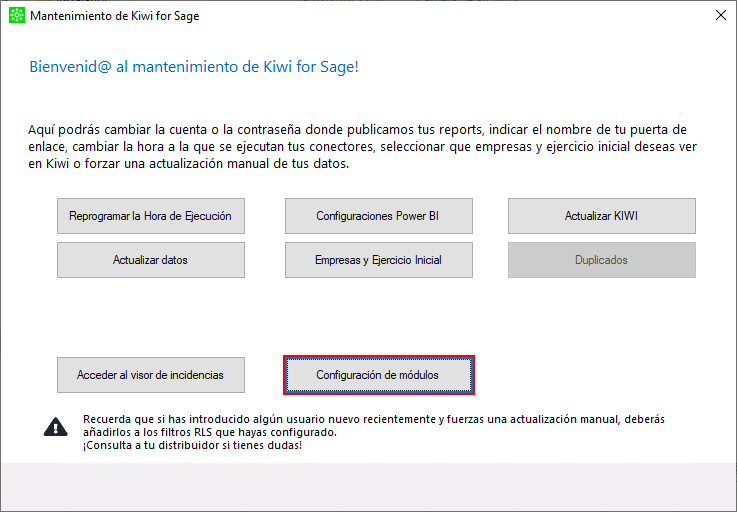This screenshot has height=512, width=737.
Task: Click the warning triangle icon
Action: 55,427
